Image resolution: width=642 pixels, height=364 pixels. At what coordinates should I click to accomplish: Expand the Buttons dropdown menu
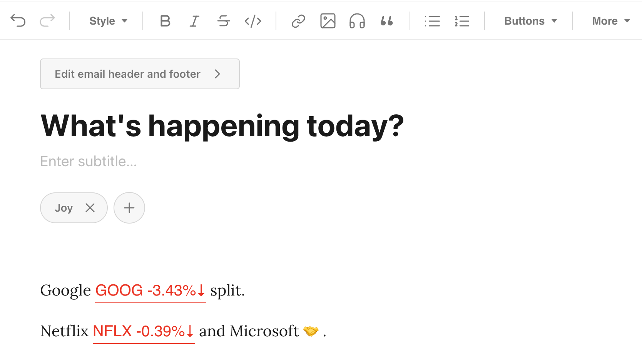530,21
